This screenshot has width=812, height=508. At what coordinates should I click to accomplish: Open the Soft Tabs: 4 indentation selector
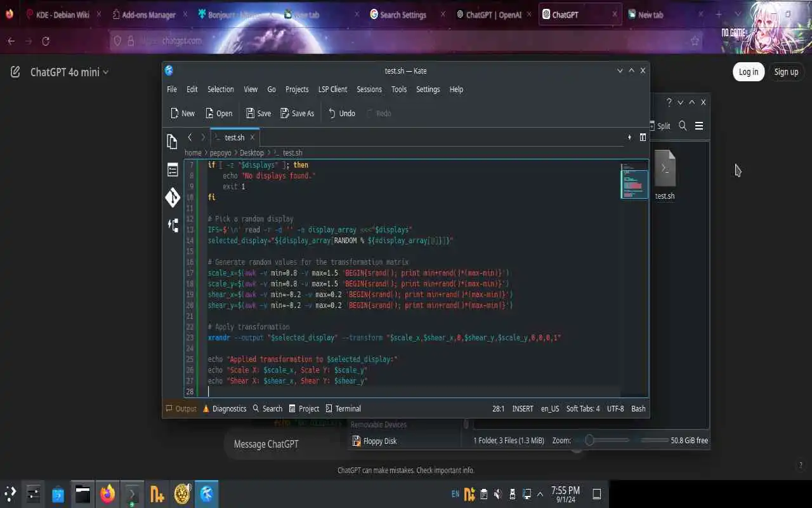click(x=583, y=409)
